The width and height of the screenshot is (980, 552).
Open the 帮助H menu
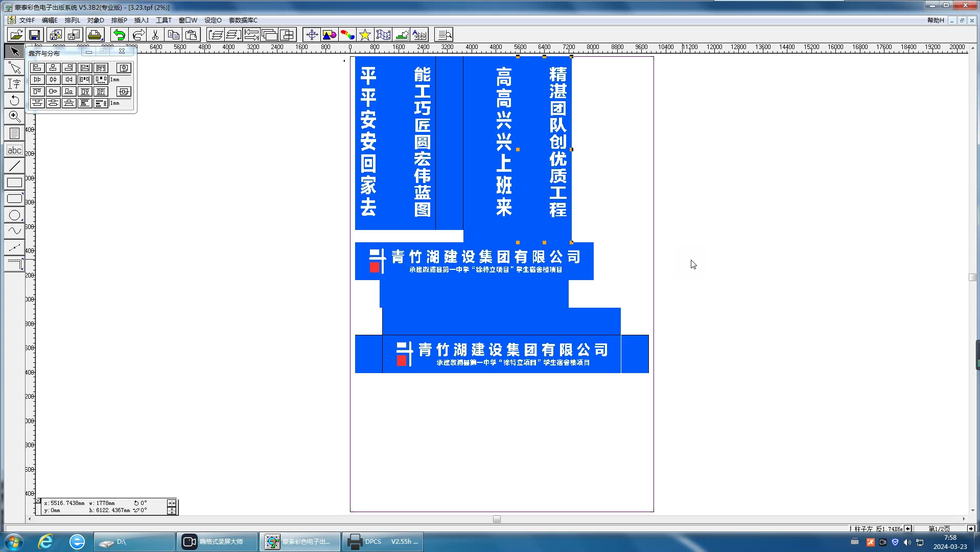click(936, 20)
